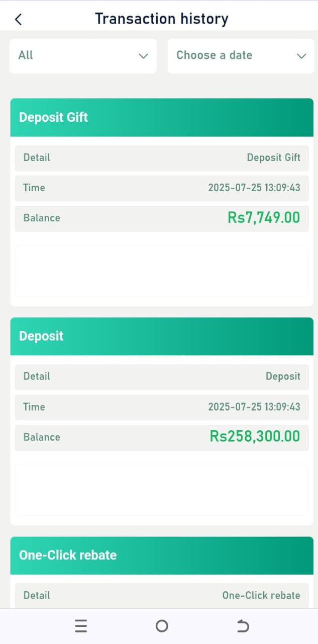
Task: Tap the empty box under Deposit Gift
Action: tap(162, 271)
